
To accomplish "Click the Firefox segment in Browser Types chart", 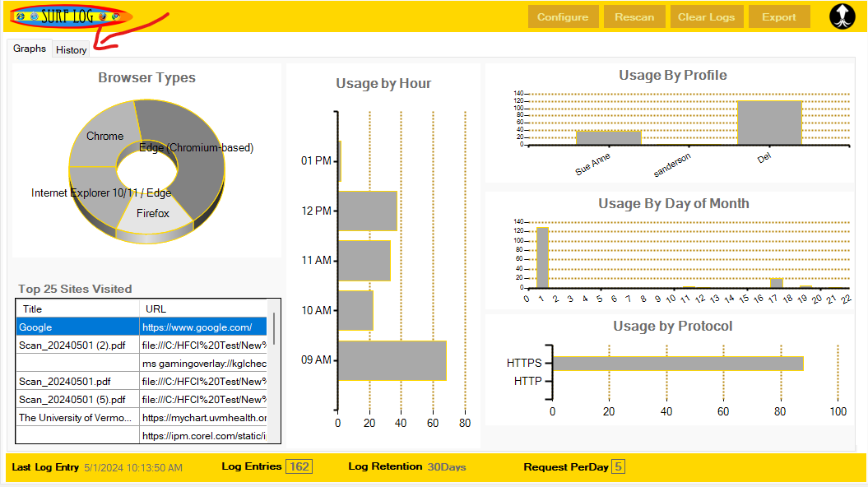I will pyautogui.click(x=153, y=216).
